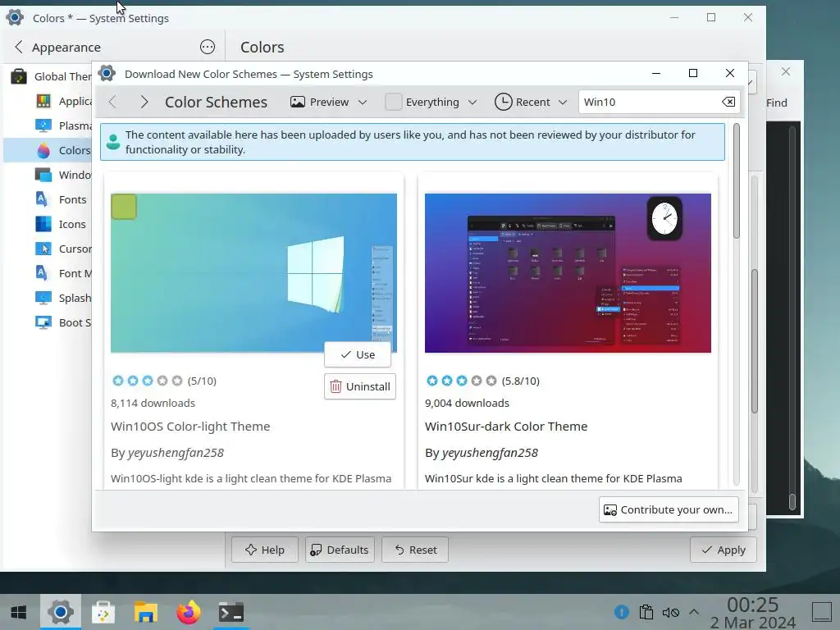Click the Win10OS Color-light Theme title

click(x=190, y=427)
